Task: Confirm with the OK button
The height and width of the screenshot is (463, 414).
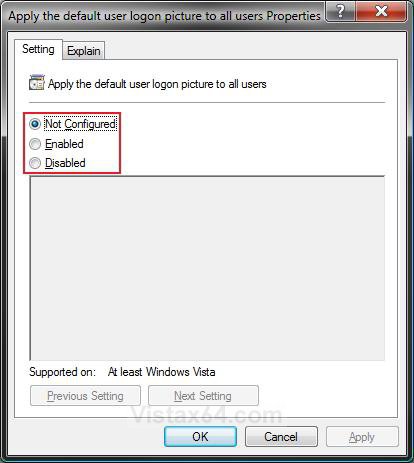Action: coord(200,437)
